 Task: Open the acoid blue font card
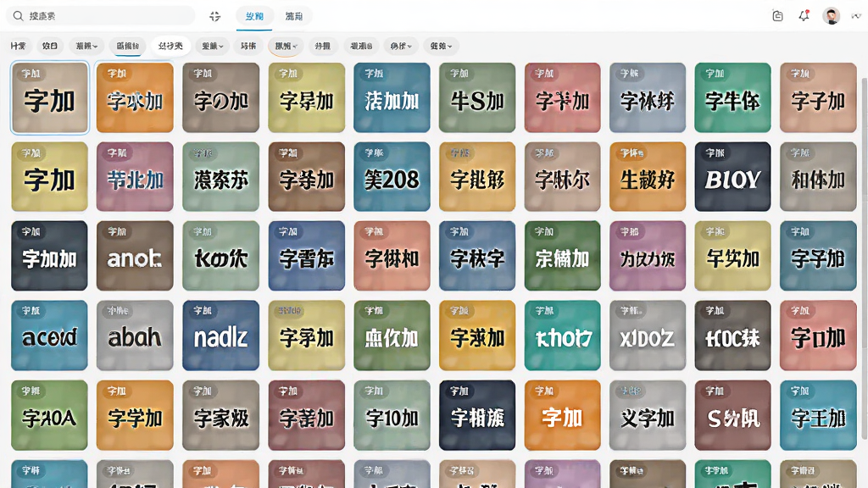click(49, 335)
